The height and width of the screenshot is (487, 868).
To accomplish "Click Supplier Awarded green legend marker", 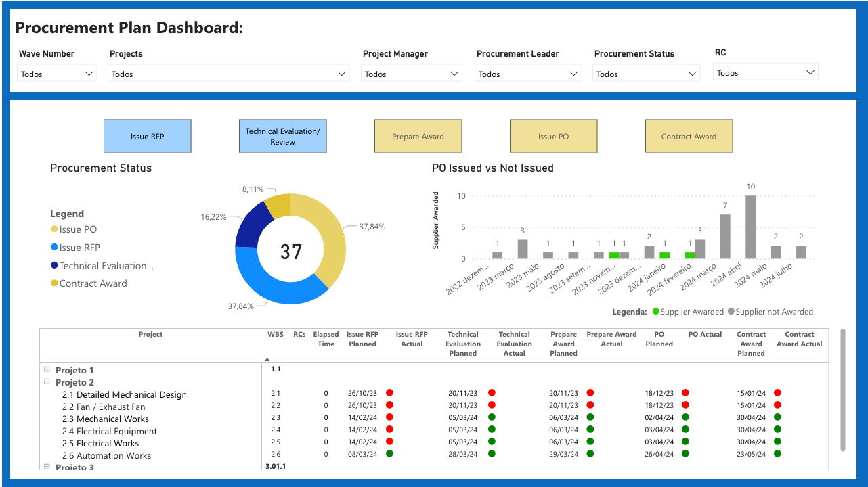I will pos(655,312).
